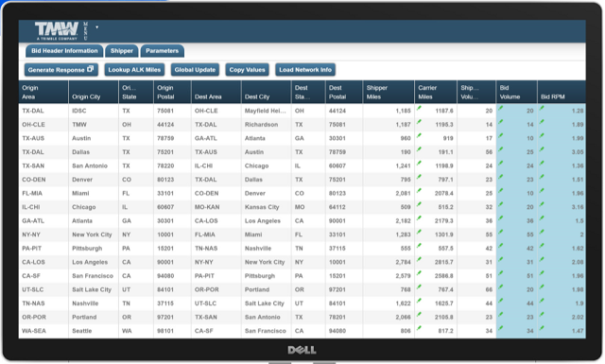Click the edit pencil on Bid RPM 1.47
This screenshot has height=364, width=605.
(542, 328)
